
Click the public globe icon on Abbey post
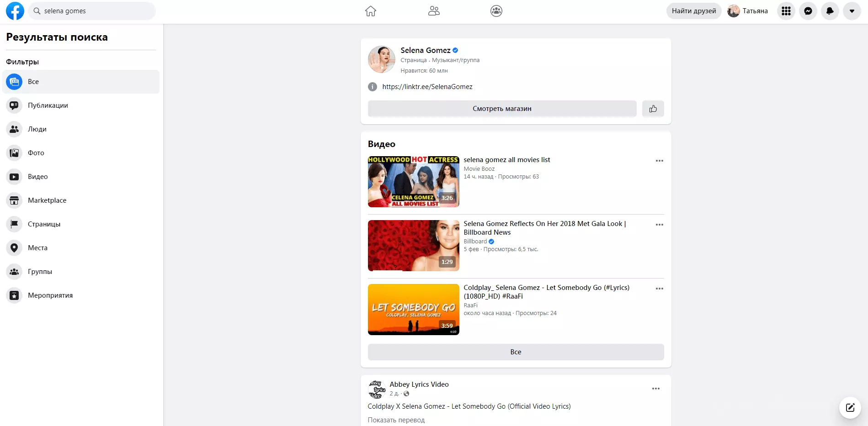point(406,394)
